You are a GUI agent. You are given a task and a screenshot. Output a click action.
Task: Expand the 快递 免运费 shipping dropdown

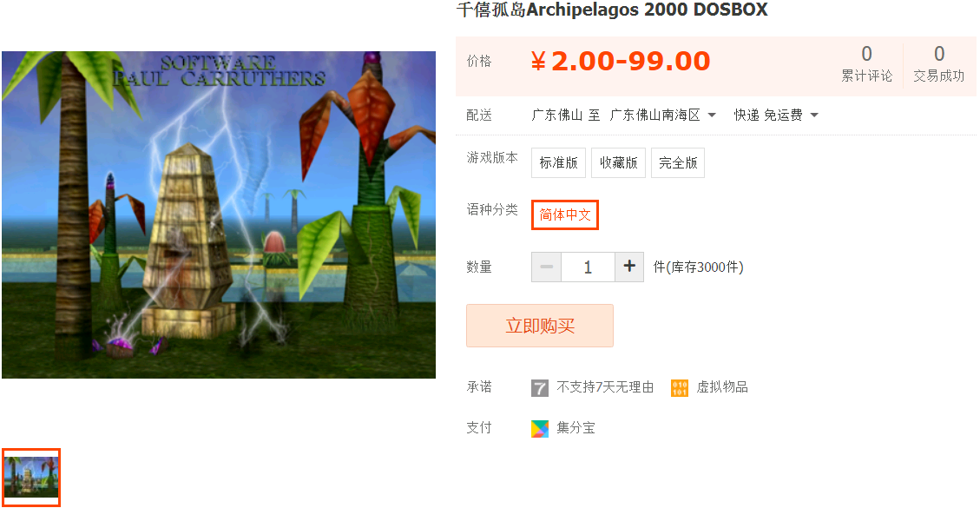pos(776,115)
